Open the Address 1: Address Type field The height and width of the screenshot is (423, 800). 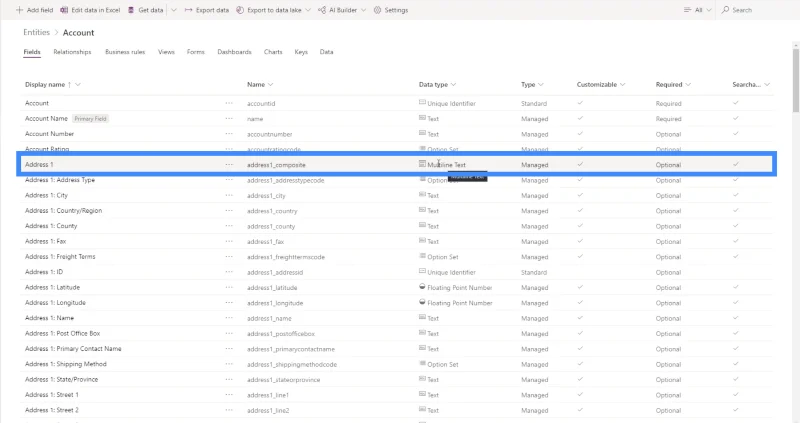pos(60,180)
